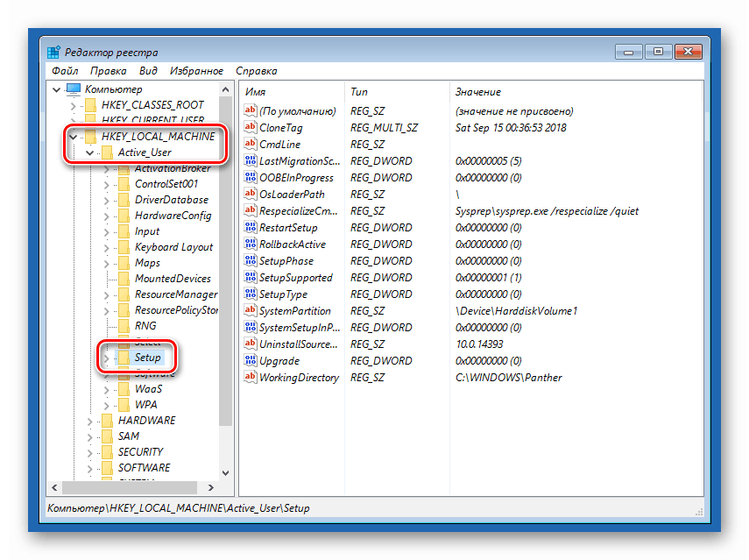This screenshot has width=749, height=560.
Task: Click the CloneTag string value icon
Action: [251, 127]
